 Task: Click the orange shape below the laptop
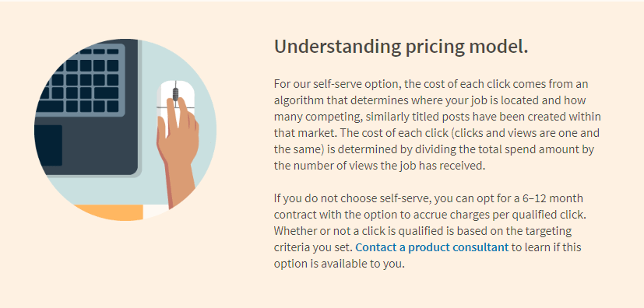point(109,212)
